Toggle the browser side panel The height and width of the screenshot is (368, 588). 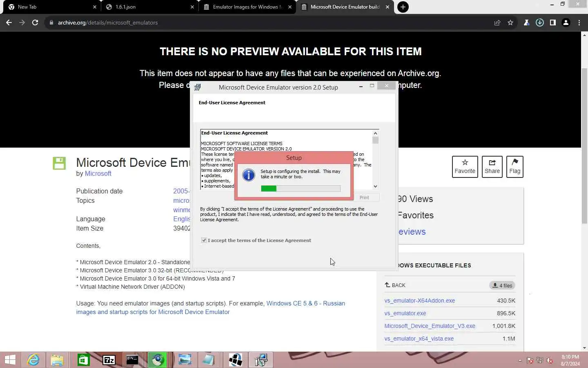point(553,22)
